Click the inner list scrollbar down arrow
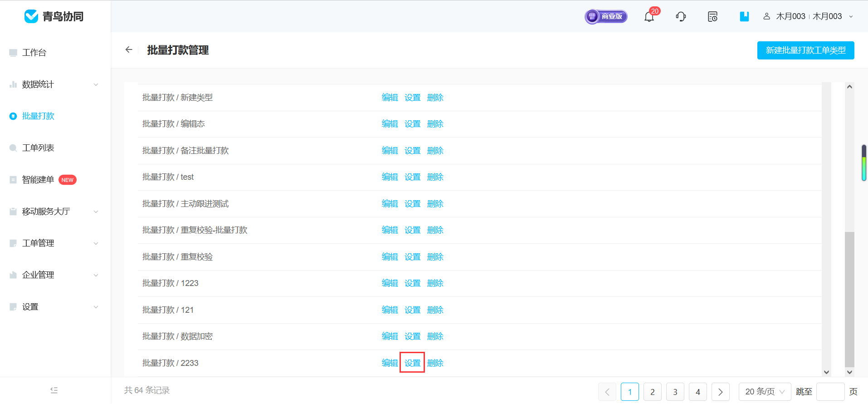This screenshot has height=404, width=868. coord(826,372)
